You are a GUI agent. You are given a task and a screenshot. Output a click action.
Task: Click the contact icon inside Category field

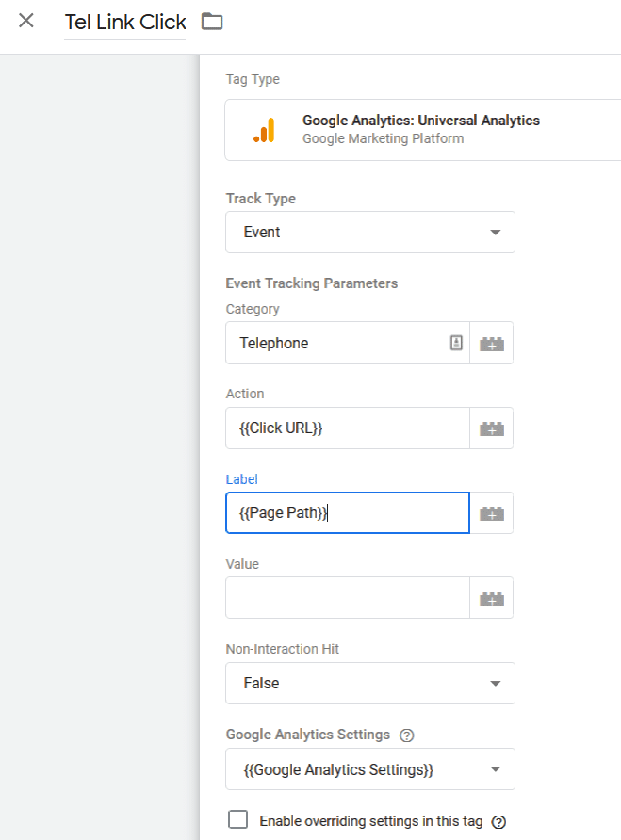click(456, 343)
